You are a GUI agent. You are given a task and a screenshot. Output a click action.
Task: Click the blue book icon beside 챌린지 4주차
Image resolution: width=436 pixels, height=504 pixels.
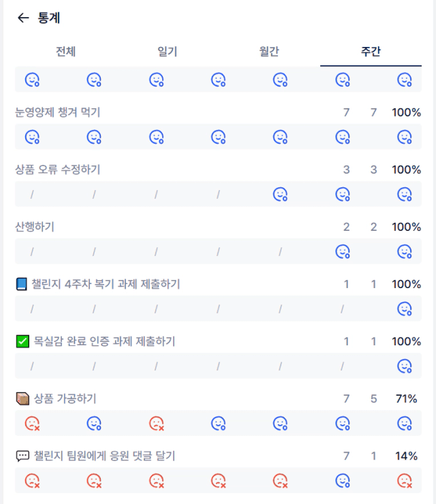(x=22, y=284)
